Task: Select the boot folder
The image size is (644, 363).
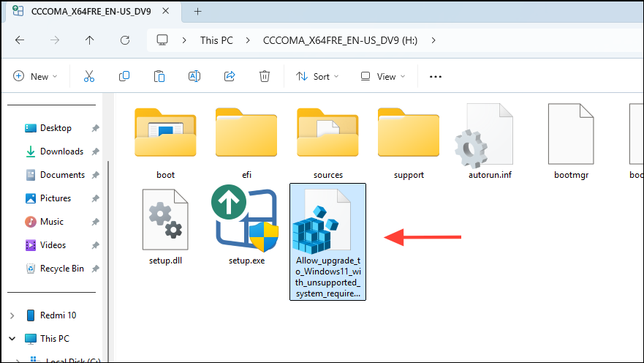Action: [x=165, y=143]
